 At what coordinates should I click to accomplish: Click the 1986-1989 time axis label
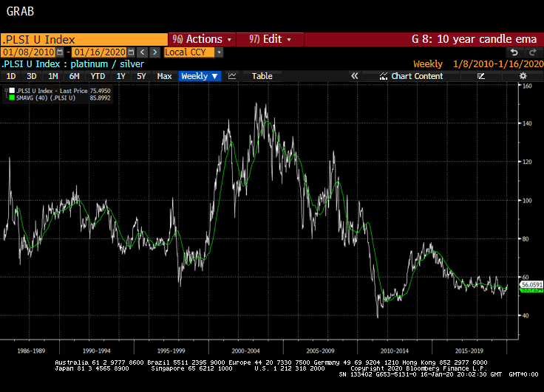[31, 351]
